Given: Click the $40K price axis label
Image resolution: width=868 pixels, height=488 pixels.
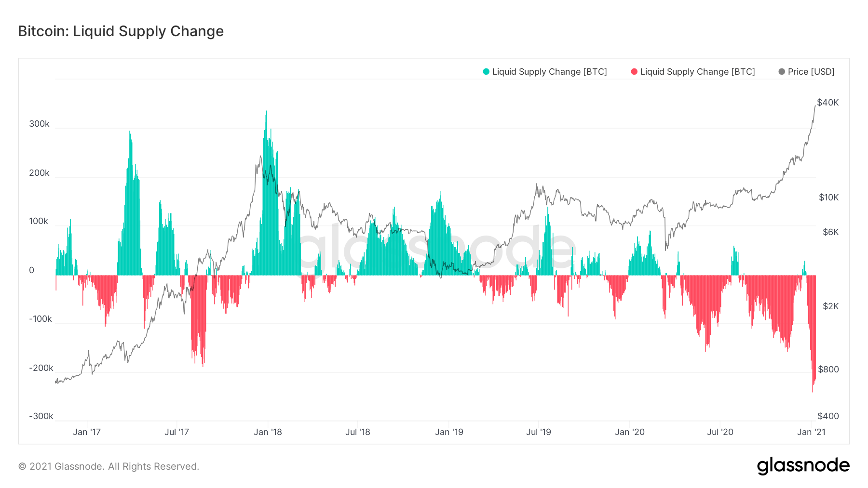Looking at the screenshot, I should (x=828, y=103).
